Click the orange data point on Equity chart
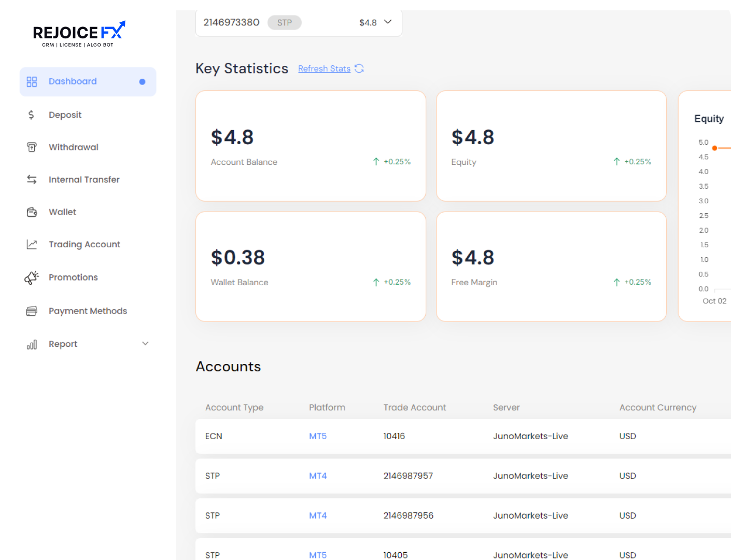The width and height of the screenshot is (731, 560). click(714, 148)
